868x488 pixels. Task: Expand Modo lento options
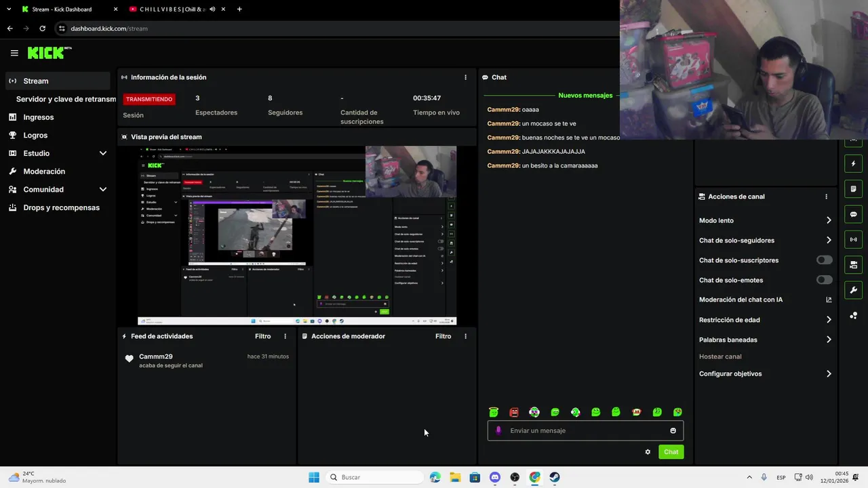(x=829, y=220)
